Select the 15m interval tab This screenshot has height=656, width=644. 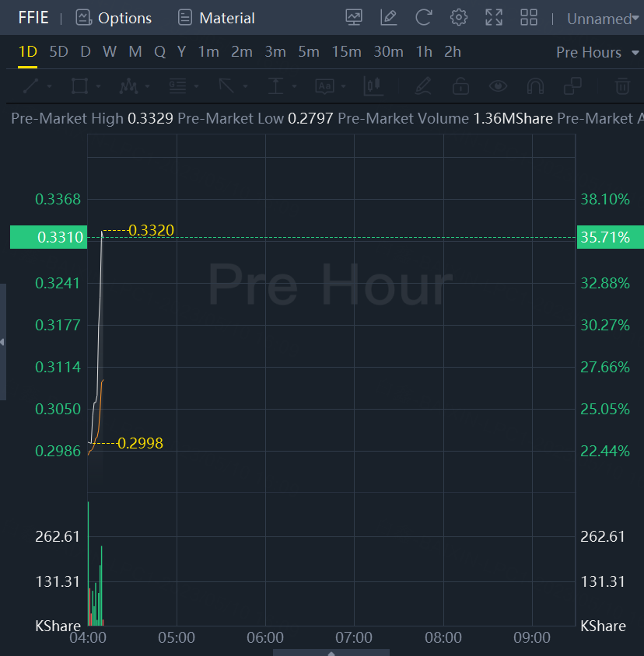(346, 52)
